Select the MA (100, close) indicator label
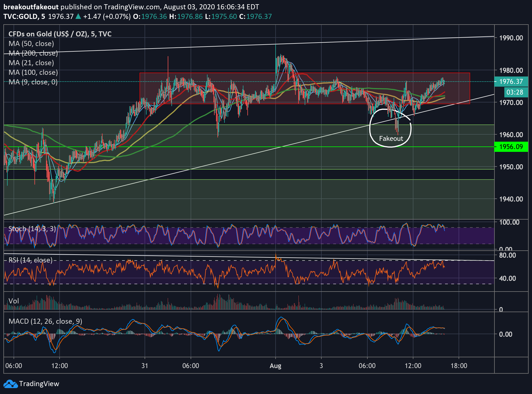Screen dimensions: 532x394 pos(33,73)
